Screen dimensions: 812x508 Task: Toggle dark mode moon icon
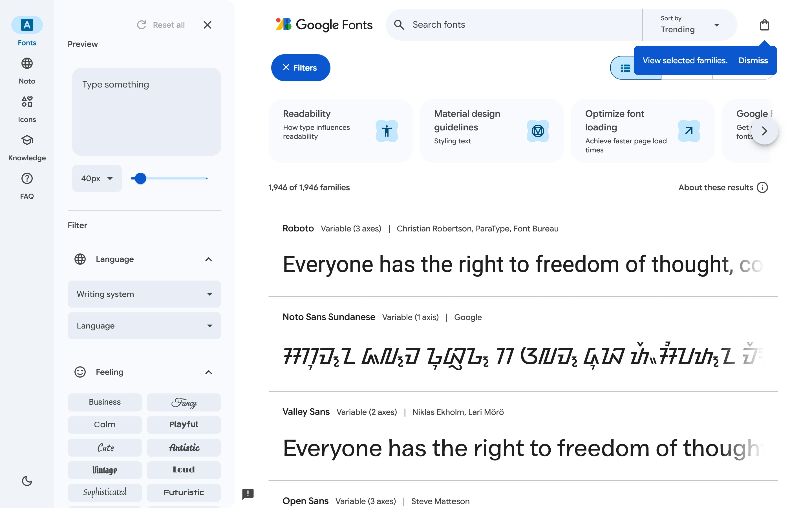tap(27, 481)
